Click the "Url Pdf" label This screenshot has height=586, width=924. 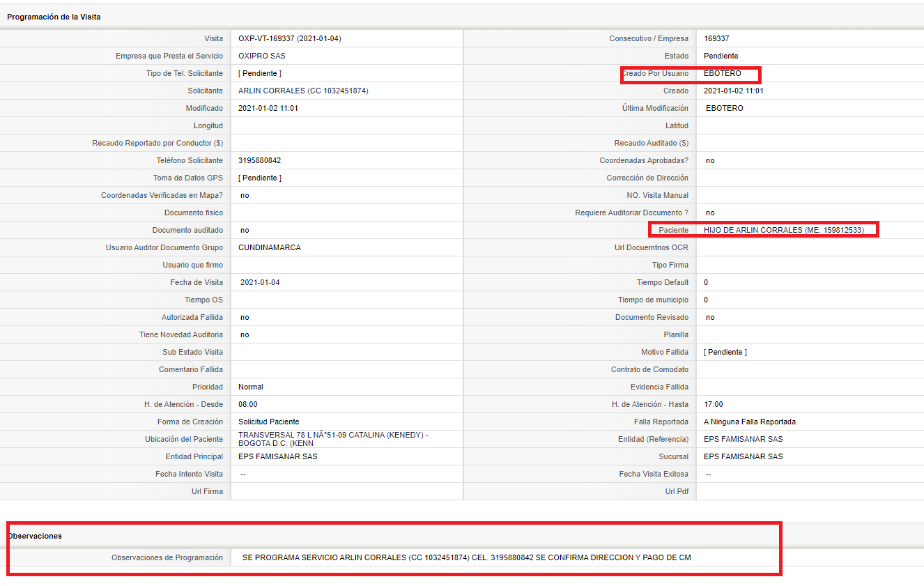pyautogui.click(x=677, y=491)
